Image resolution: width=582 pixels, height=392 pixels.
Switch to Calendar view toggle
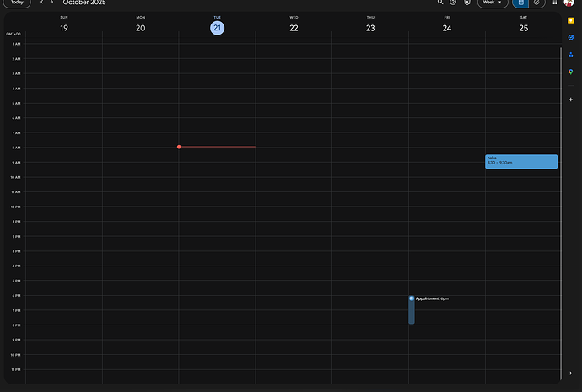(x=520, y=3)
